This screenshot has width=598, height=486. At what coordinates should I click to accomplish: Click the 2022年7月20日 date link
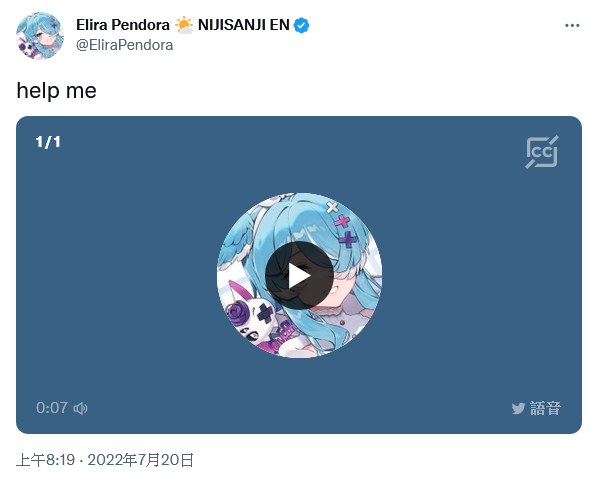pos(141,460)
